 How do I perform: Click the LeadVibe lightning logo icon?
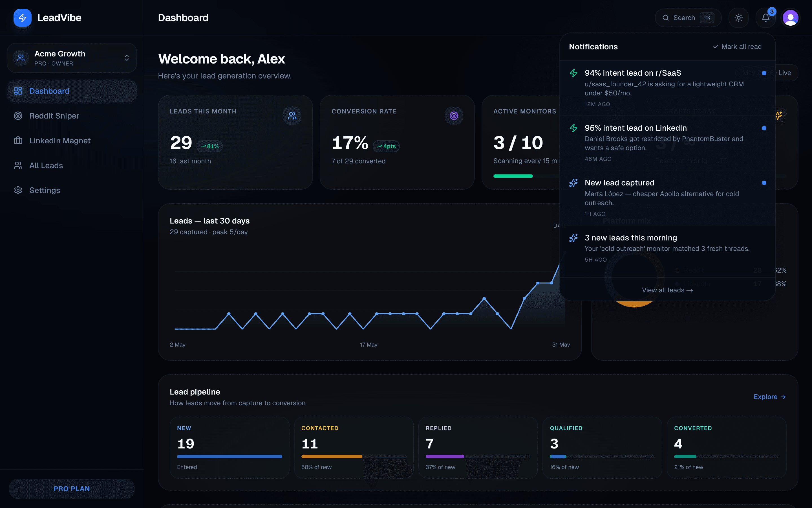click(x=23, y=18)
